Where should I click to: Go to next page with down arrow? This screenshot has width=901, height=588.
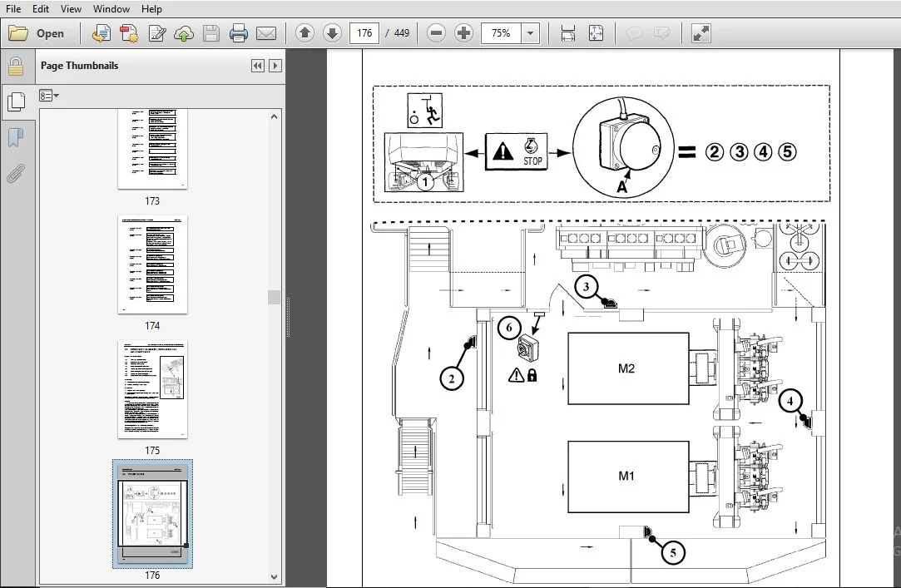tap(332, 33)
